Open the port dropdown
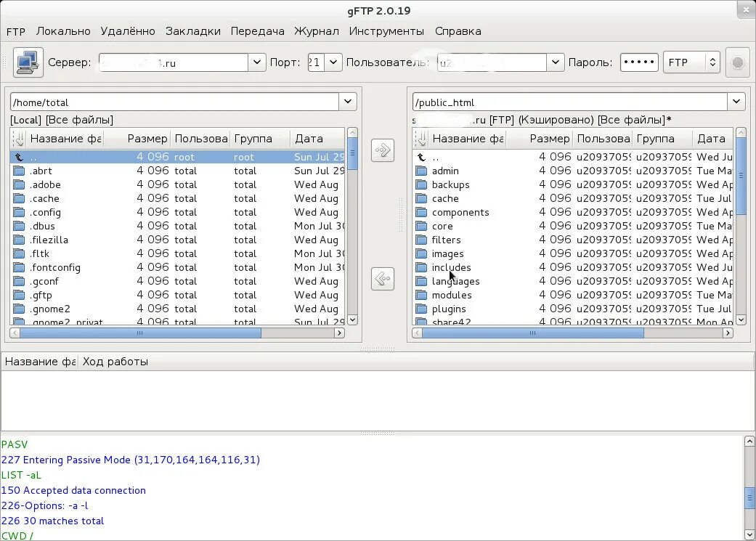Viewport: 756px width, 541px height. tap(333, 62)
